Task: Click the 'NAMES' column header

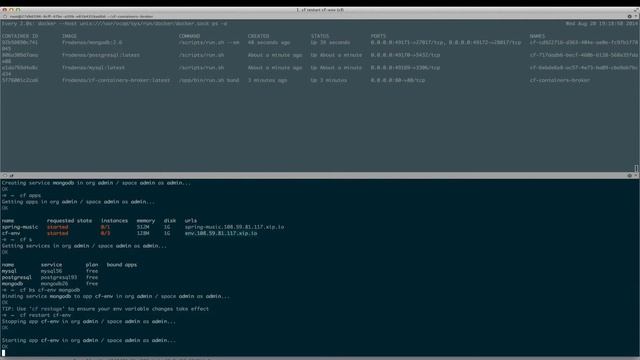Action: coord(537,36)
